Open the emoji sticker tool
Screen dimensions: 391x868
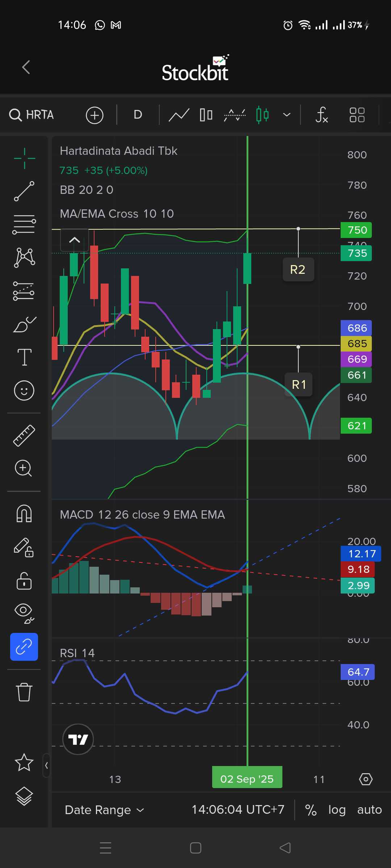24,391
